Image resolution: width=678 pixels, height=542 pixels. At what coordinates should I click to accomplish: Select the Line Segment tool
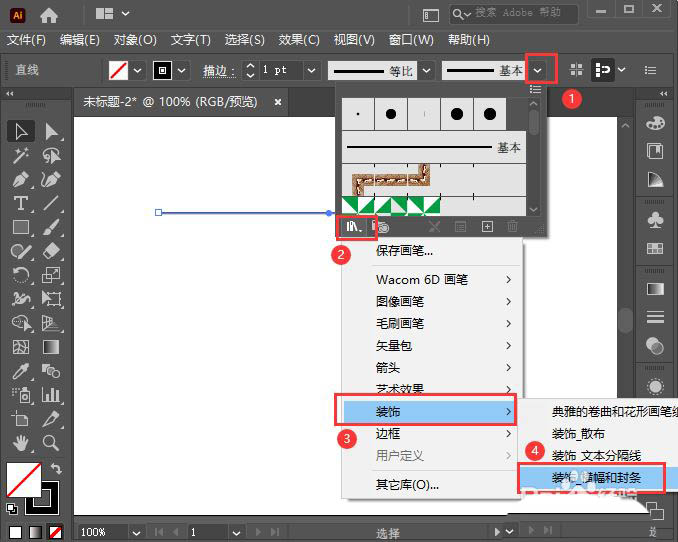(x=51, y=203)
